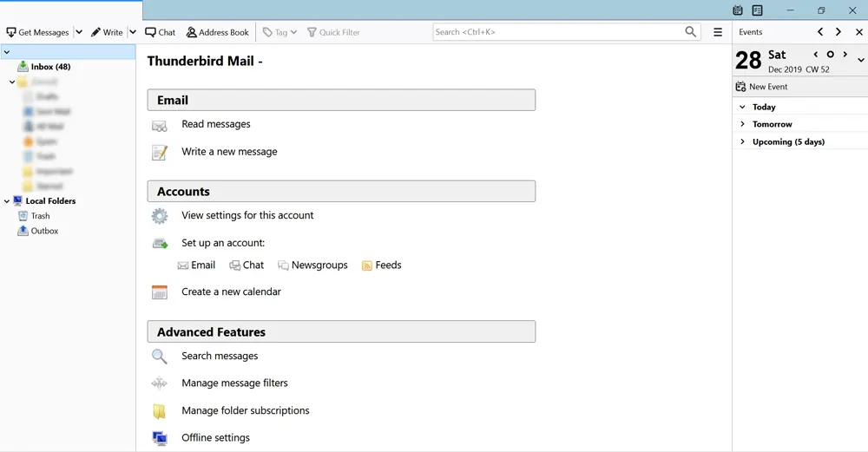Open the Address Book
The image size is (868, 452).
pyautogui.click(x=218, y=32)
